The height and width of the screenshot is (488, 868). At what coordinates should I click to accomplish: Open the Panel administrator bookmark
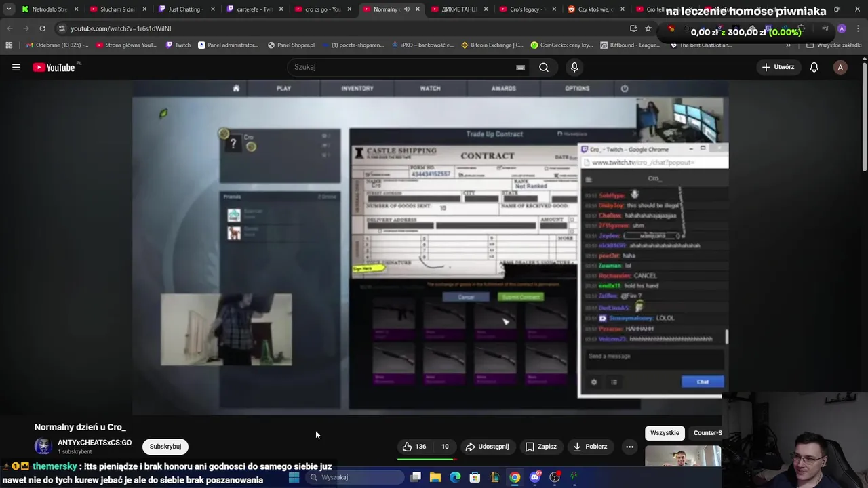[228, 45]
